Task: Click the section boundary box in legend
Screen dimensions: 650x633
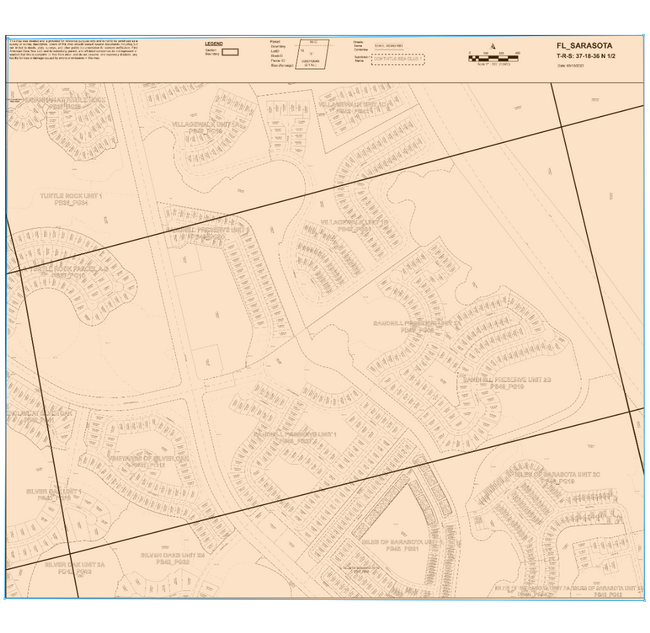Action: (229, 51)
